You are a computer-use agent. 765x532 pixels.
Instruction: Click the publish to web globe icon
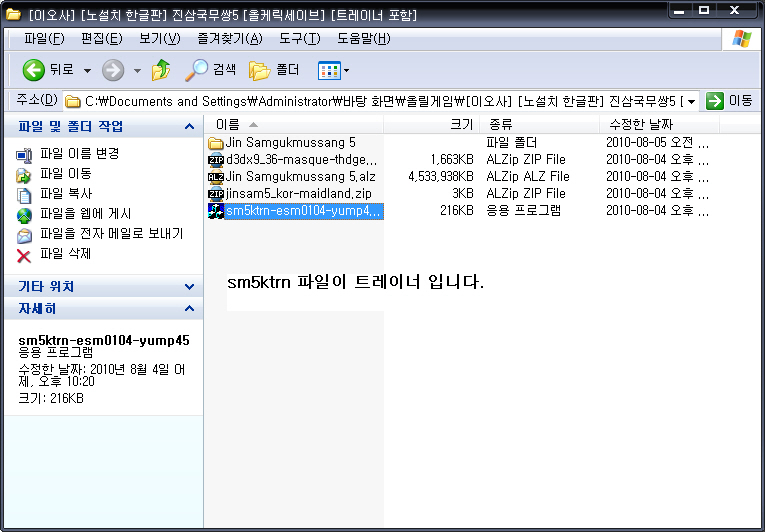(24, 215)
